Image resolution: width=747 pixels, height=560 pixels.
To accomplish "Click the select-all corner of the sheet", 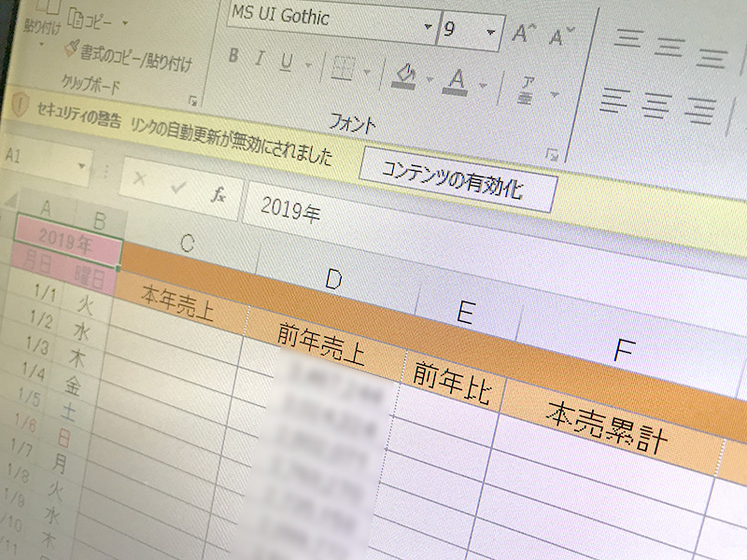I will 11,200.
